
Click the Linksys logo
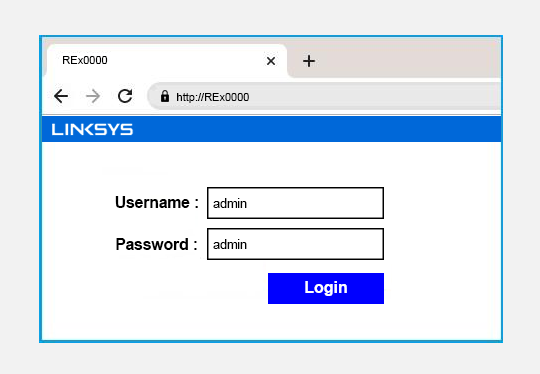92,129
